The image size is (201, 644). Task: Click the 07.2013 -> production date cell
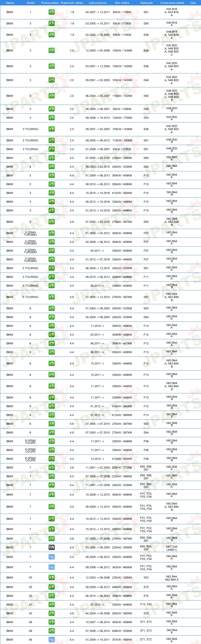point(97,605)
